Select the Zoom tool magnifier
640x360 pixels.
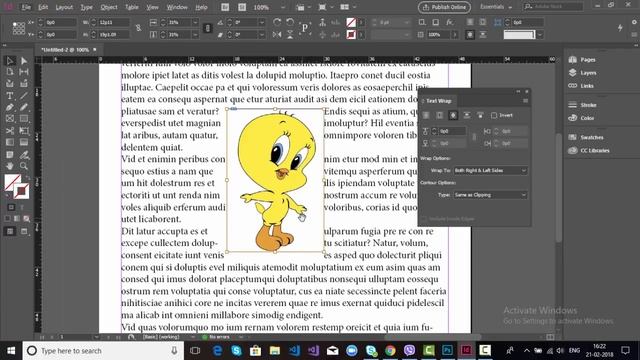point(24,166)
